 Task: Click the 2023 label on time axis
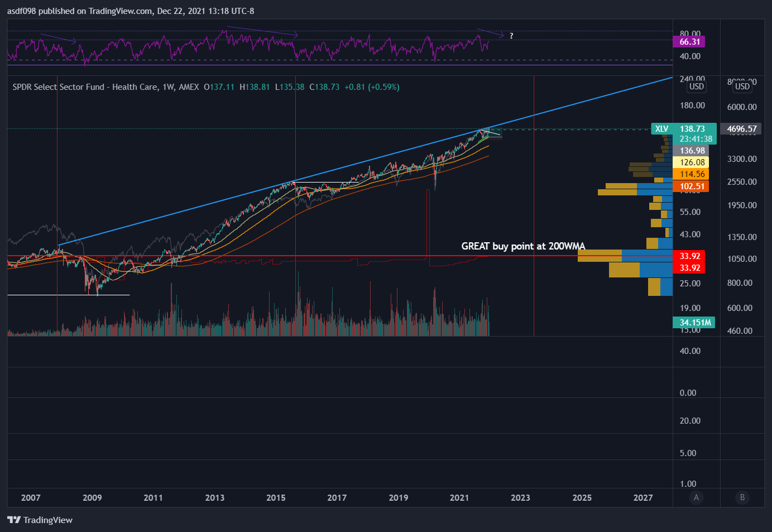point(520,498)
